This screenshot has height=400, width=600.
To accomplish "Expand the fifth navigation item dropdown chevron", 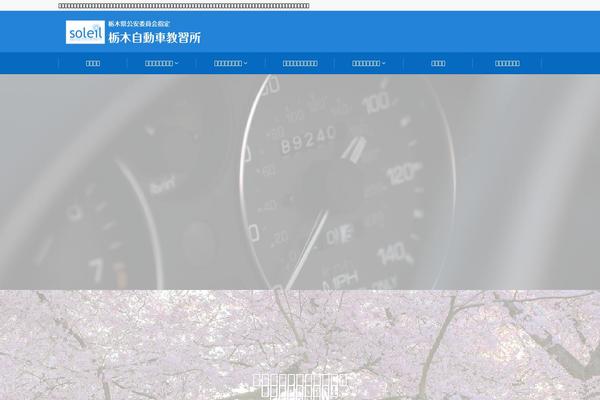I will coord(383,63).
